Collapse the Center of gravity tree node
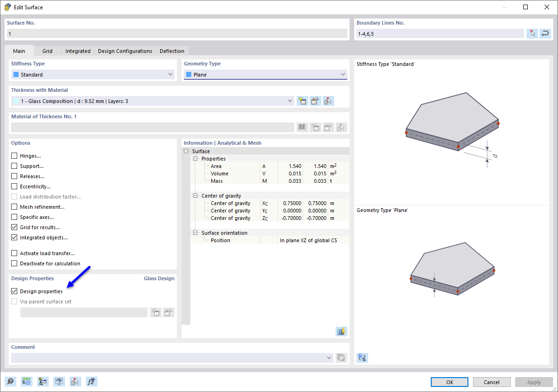 [x=195, y=196]
